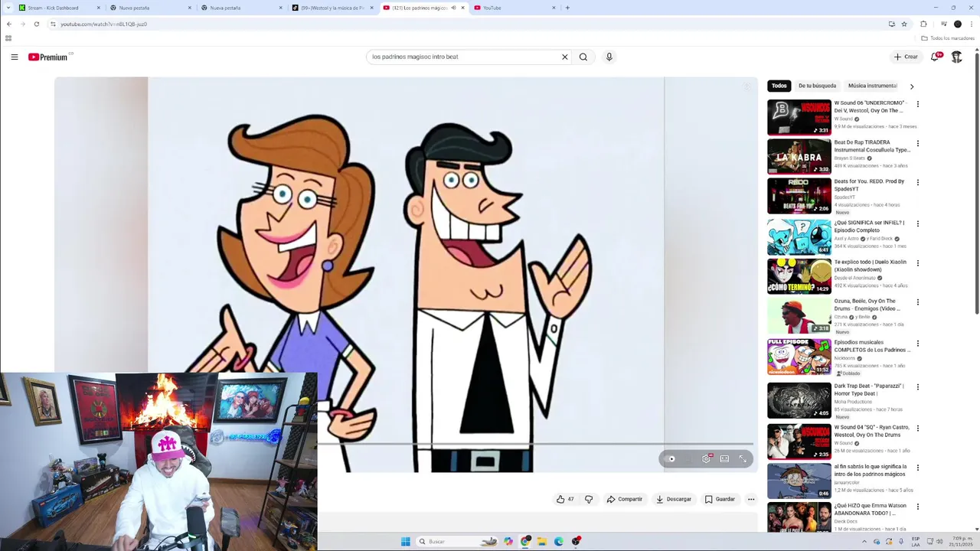
Task: Open options for Ozuna Enemigos video
Action: [x=918, y=302]
